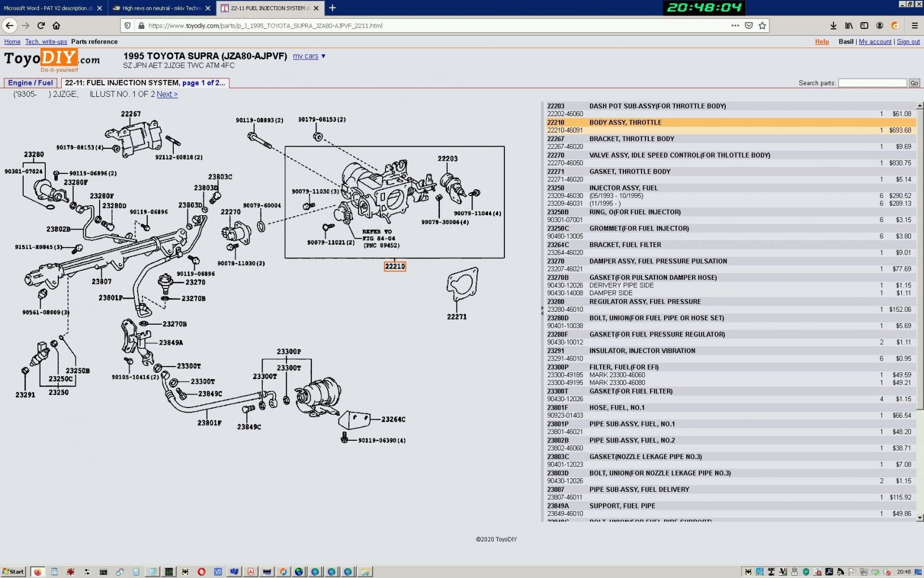Click the browser Forward arrow
Viewport: 924px width, 578px height.
point(25,25)
